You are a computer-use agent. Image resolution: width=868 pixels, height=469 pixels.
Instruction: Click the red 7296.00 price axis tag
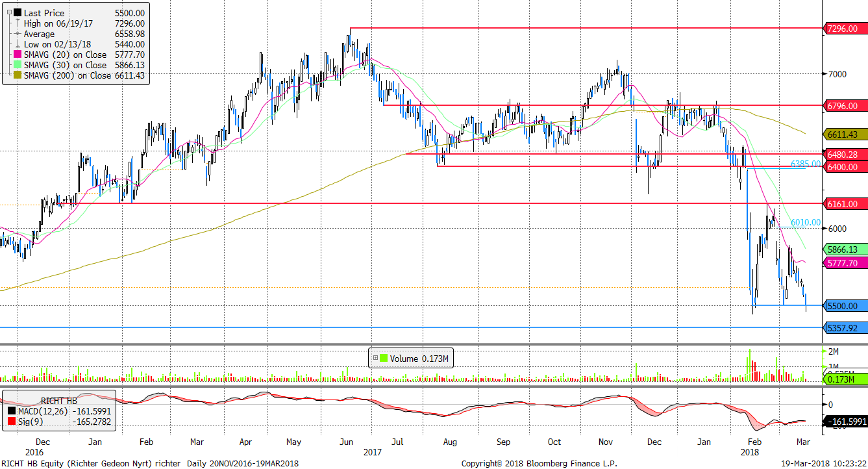845,28
